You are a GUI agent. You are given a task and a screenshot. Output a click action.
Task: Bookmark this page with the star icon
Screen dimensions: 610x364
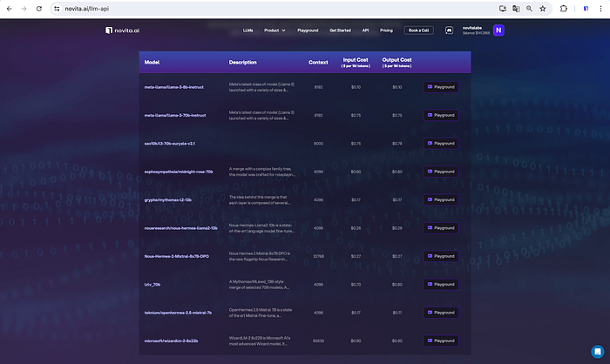(x=543, y=9)
